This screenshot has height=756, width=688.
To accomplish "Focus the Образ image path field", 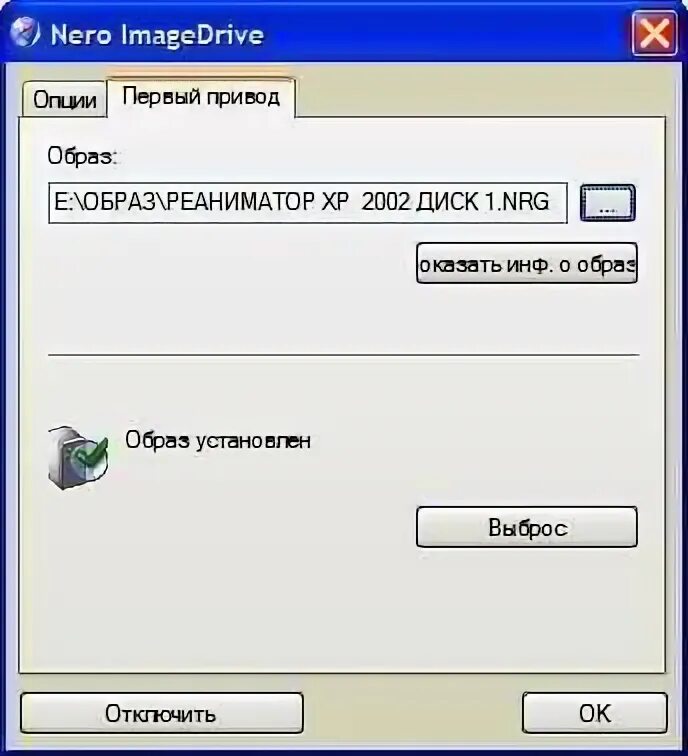I will [308, 203].
